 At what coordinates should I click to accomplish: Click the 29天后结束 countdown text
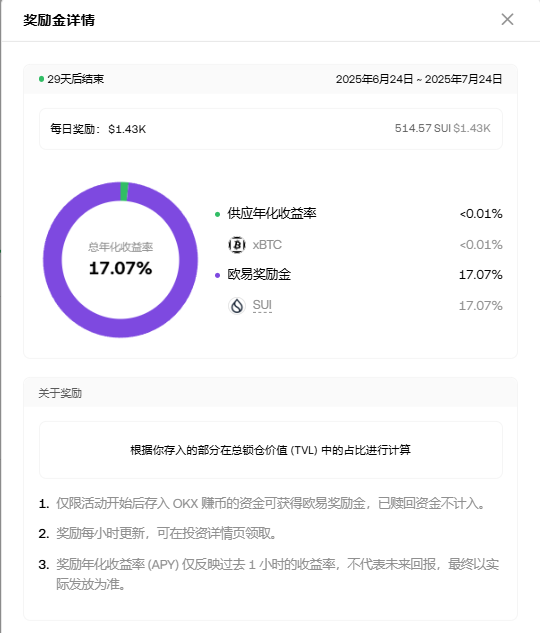click(x=75, y=79)
